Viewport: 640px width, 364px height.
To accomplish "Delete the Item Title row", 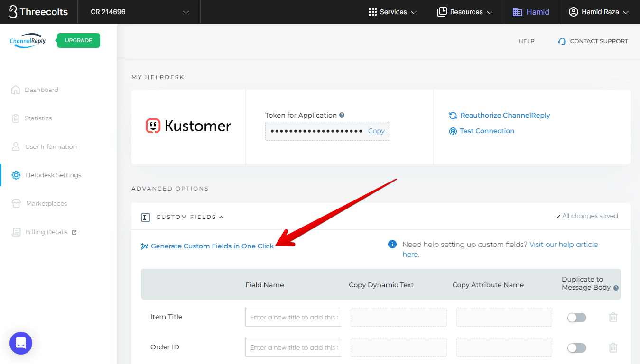I will (613, 317).
